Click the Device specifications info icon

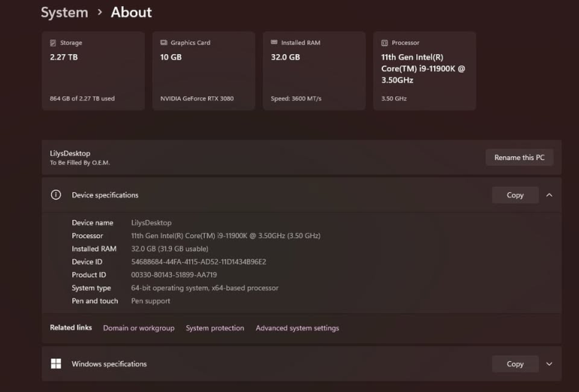[x=56, y=194]
